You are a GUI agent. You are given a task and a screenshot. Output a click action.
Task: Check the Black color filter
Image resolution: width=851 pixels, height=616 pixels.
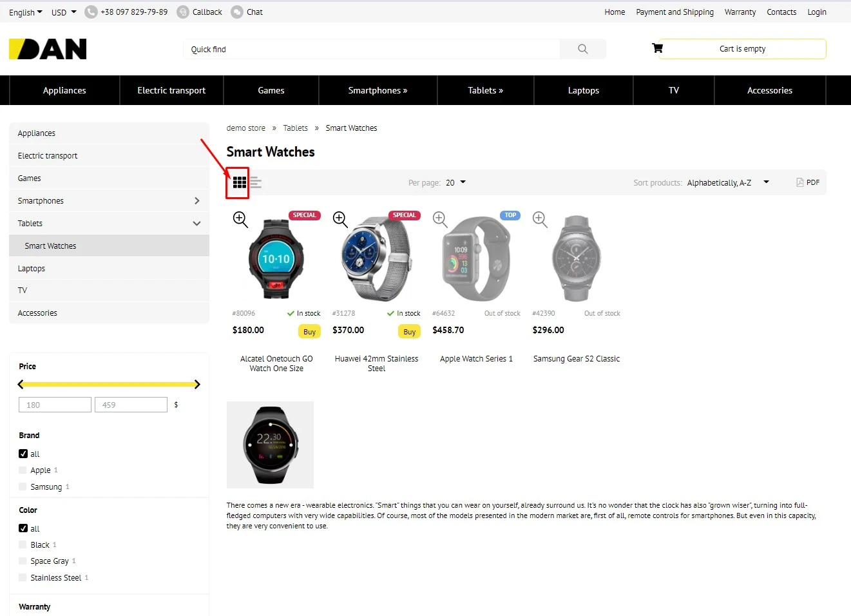[23, 544]
